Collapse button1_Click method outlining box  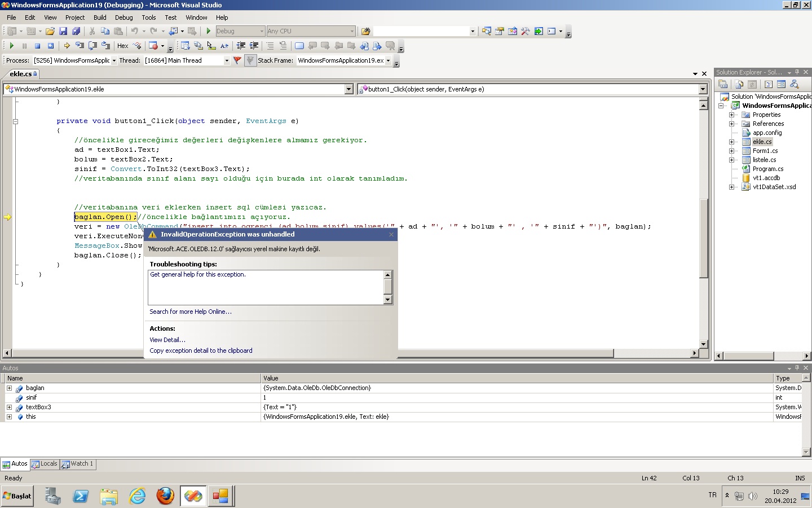(x=15, y=121)
